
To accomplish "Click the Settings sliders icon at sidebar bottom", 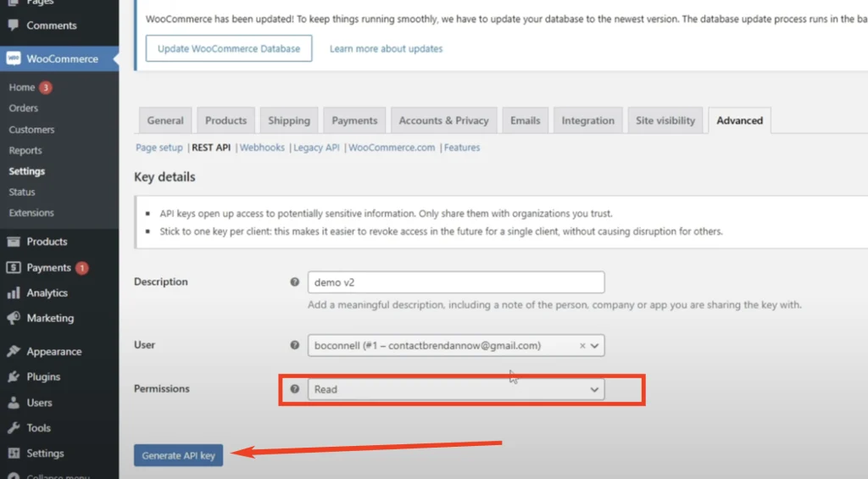I will [14, 453].
